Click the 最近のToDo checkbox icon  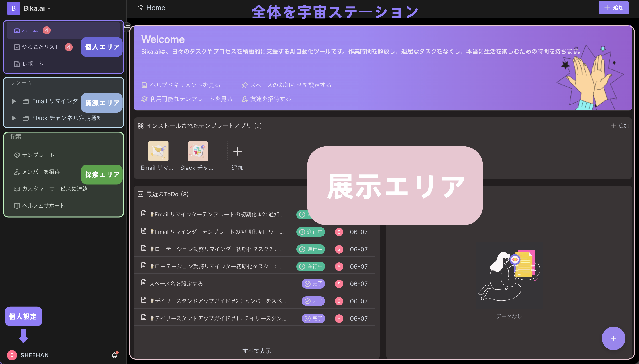140,194
